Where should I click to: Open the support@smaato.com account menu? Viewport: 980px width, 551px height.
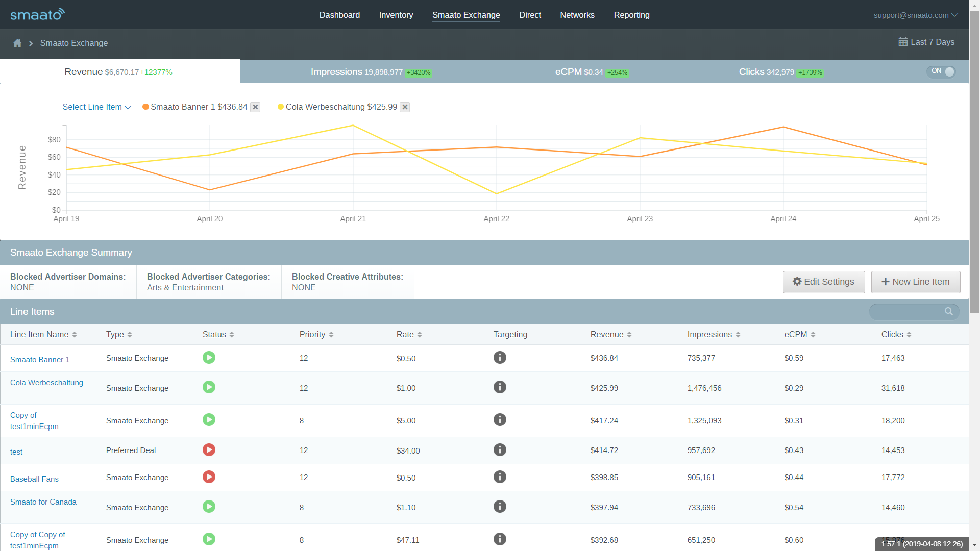point(915,15)
